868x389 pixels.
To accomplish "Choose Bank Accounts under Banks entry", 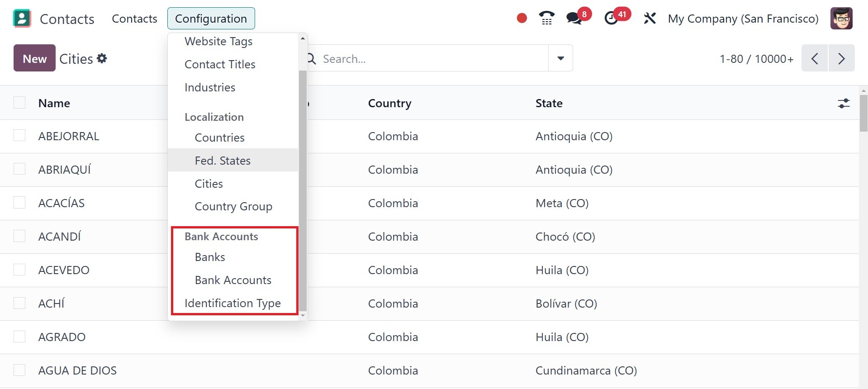I will tap(233, 280).
